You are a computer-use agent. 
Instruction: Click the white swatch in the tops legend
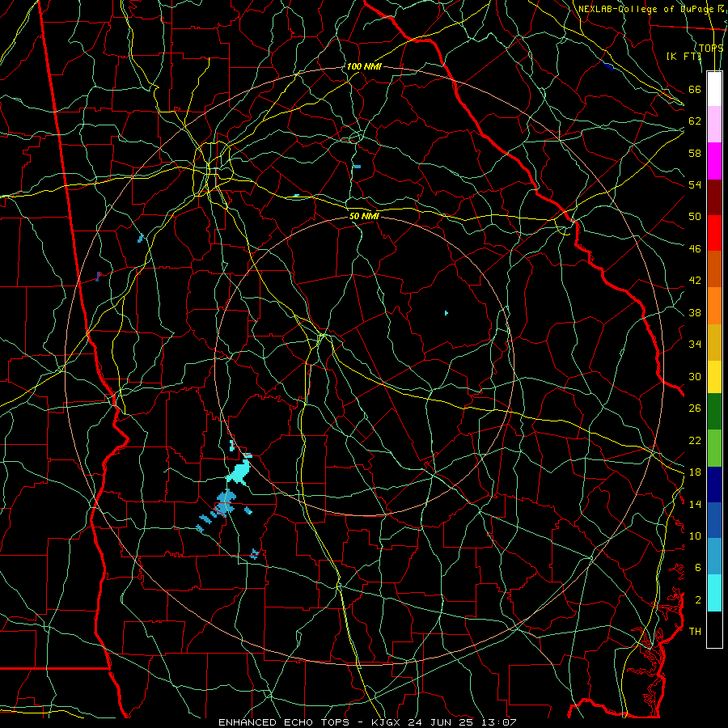click(714, 89)
